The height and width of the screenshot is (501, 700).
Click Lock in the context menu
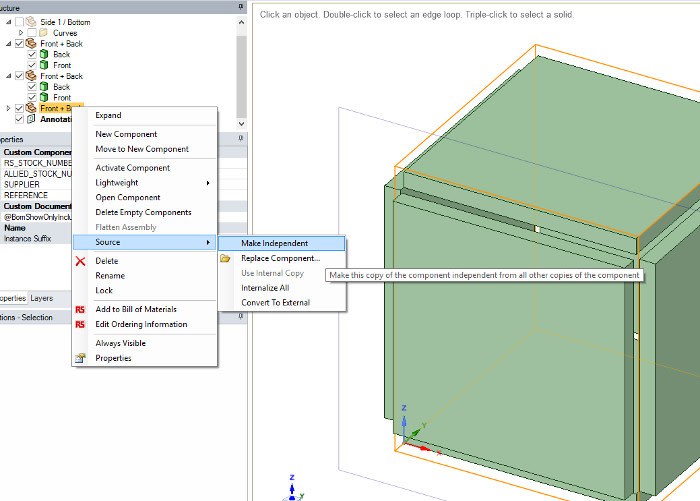click(145, 290)
